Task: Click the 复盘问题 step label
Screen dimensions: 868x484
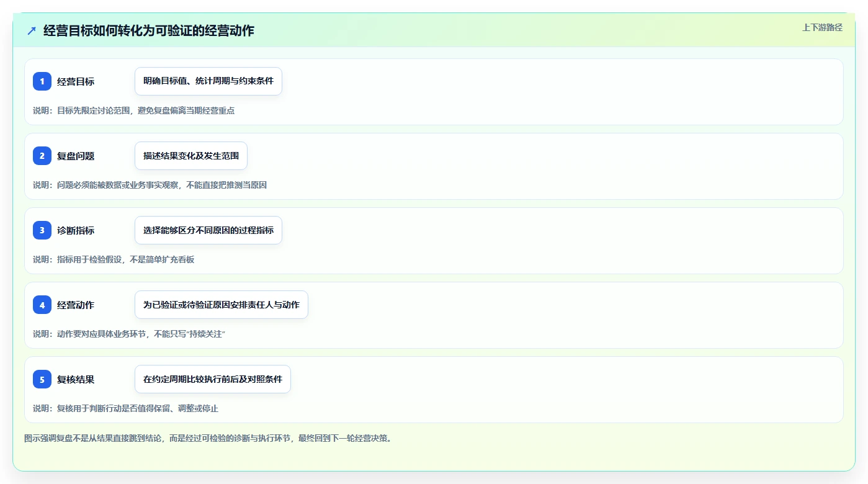Action: [76, 156]
